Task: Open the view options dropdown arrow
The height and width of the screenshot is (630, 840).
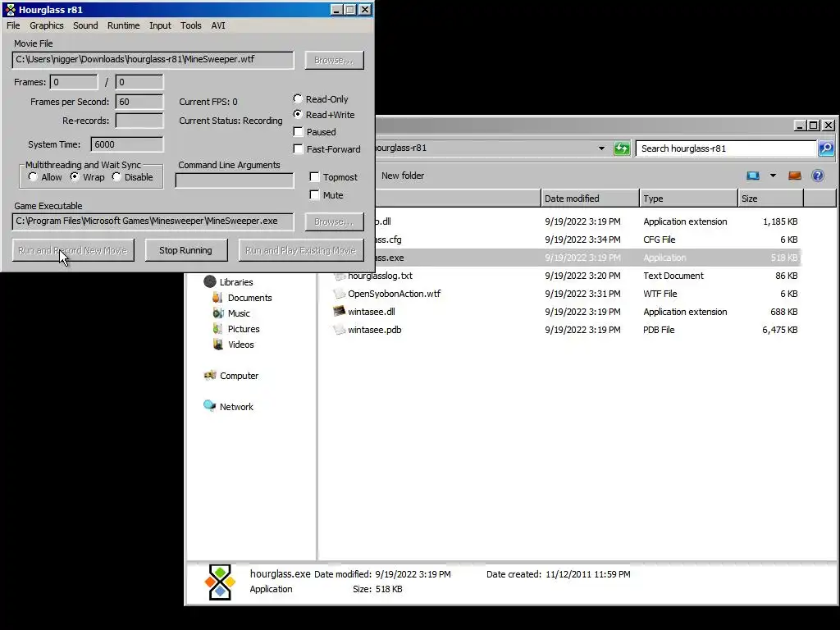Action: tap(773, 176)
